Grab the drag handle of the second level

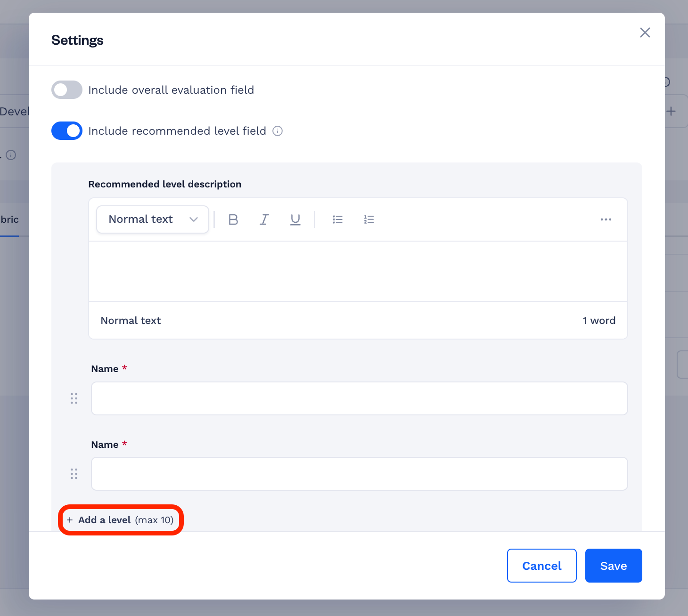(74, 474)
